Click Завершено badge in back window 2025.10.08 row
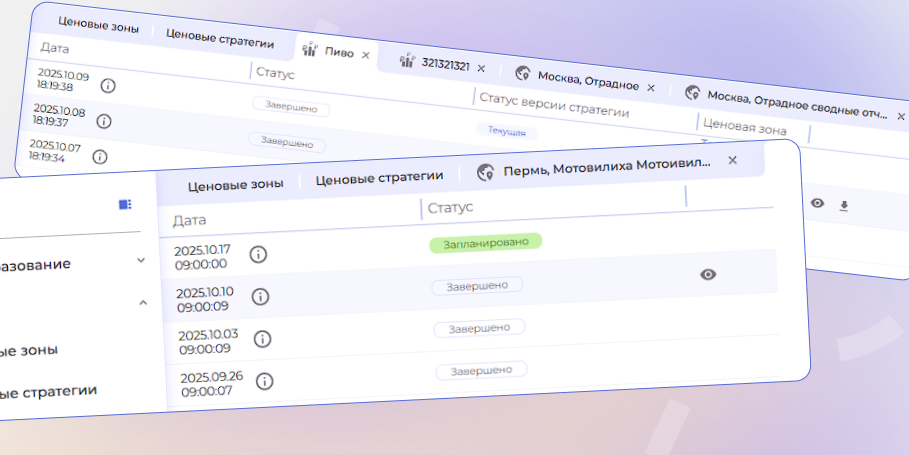The height and width of the screenshot is (455, 909). pos(287,141)
